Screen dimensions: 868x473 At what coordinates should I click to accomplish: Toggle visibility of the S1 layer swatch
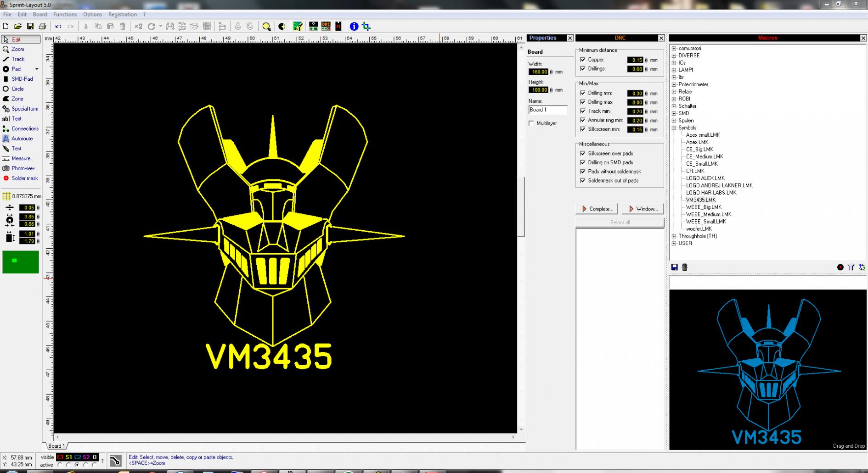(69, 457)
